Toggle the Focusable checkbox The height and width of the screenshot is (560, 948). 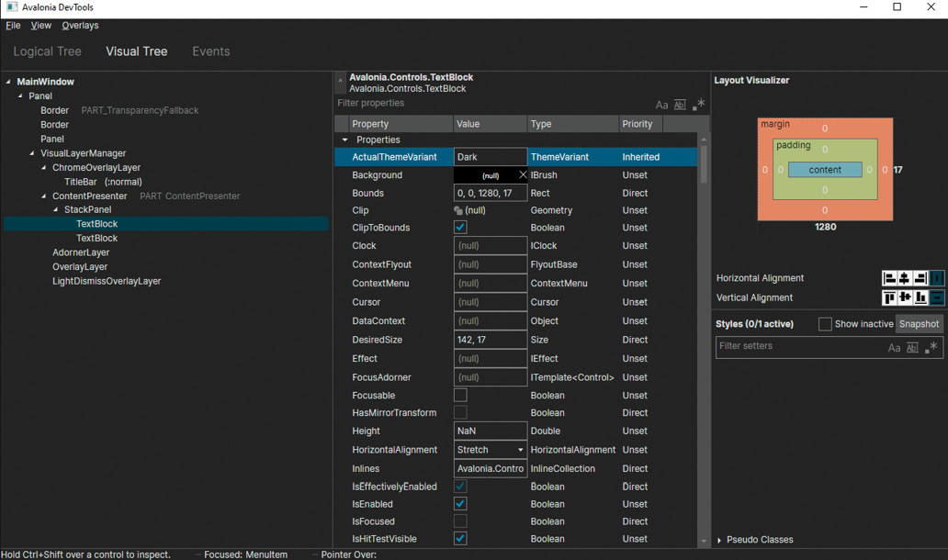[x=461, y=396]
